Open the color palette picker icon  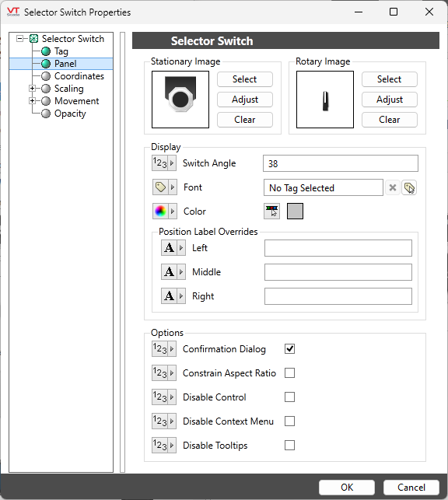pyautogui.click(x=271, y=211)
